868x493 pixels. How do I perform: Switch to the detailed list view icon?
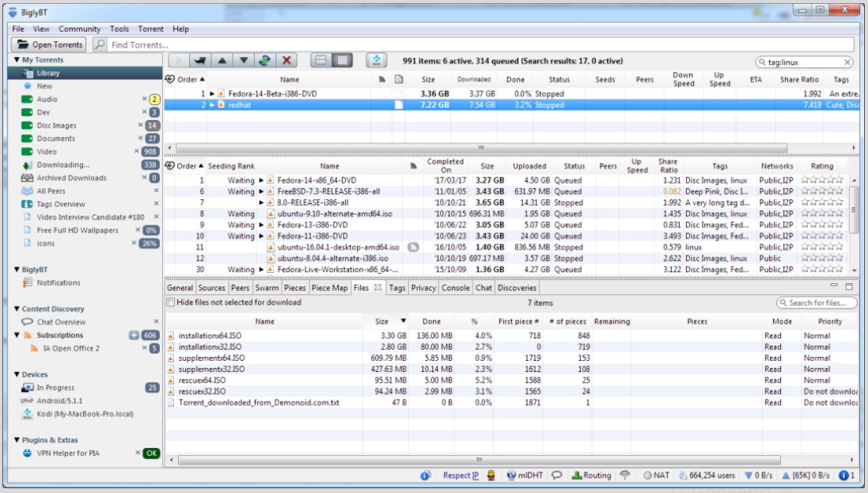point(343,60)
